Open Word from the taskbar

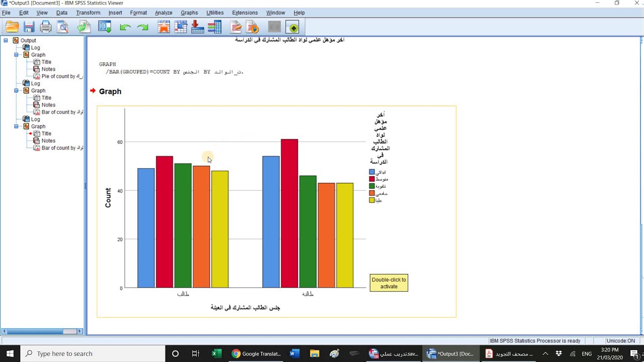(x=295, y=354)
